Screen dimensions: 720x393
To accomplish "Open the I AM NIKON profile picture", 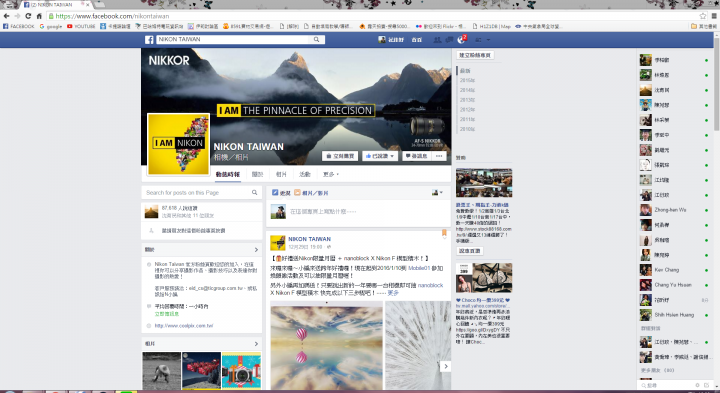I will 179,144.
